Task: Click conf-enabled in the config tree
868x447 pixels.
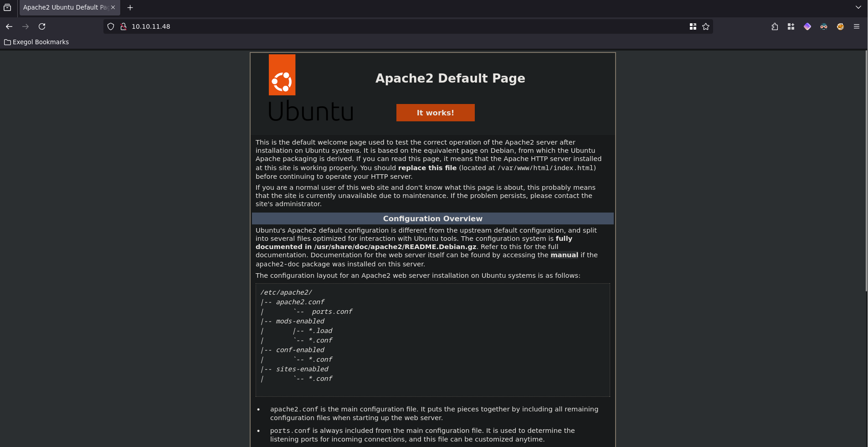Action: click(x=300, y=350)
